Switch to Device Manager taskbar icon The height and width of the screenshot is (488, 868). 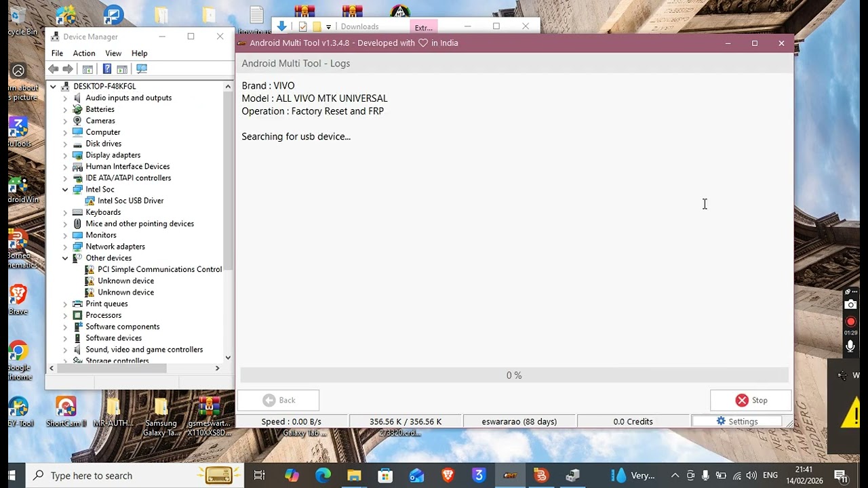(x=572, y=476)
